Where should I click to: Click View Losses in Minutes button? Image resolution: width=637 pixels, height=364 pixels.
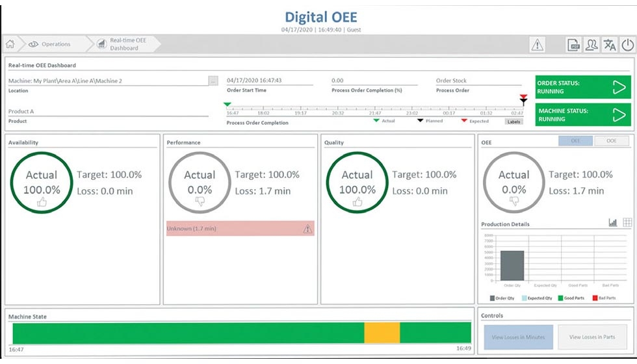518,337
